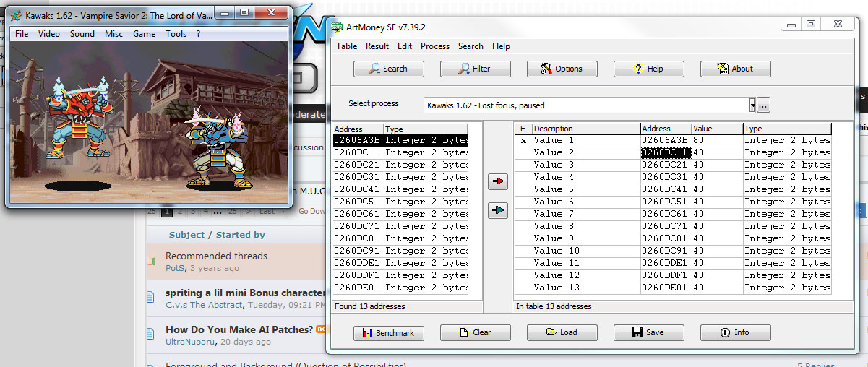
Task: Go to forum page 26
Action: (232, 212)
